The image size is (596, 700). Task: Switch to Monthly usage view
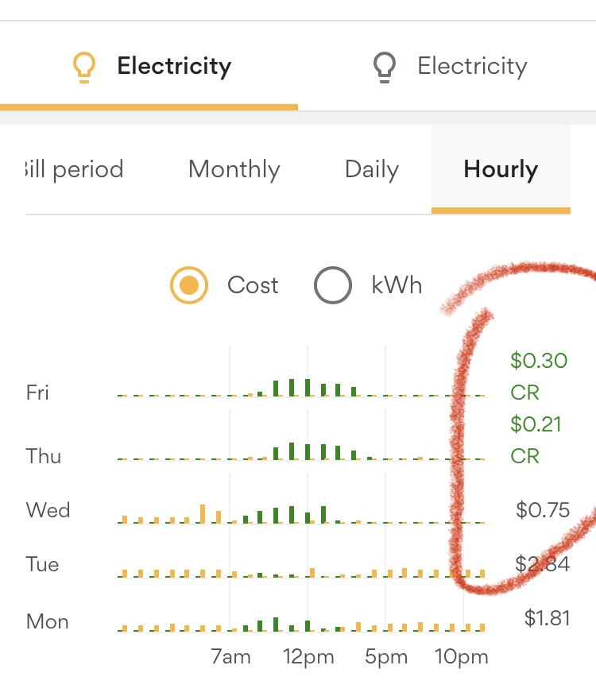234,169
